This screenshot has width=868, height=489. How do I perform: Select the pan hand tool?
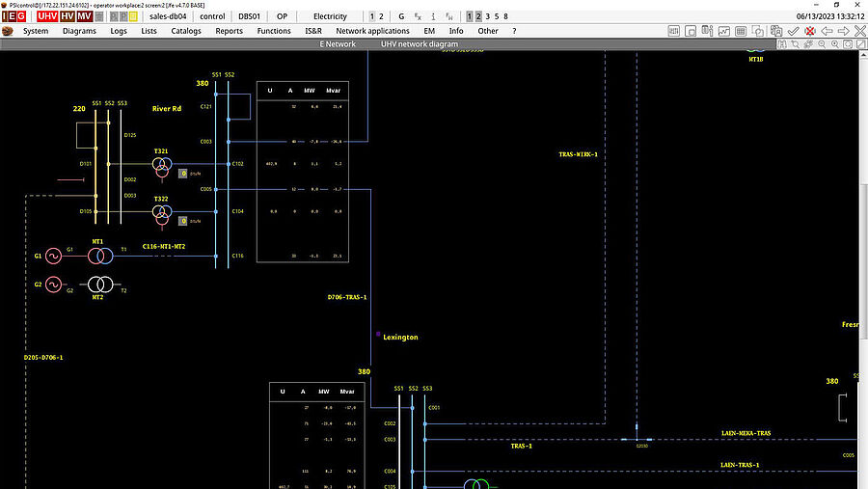coord(809,44)
